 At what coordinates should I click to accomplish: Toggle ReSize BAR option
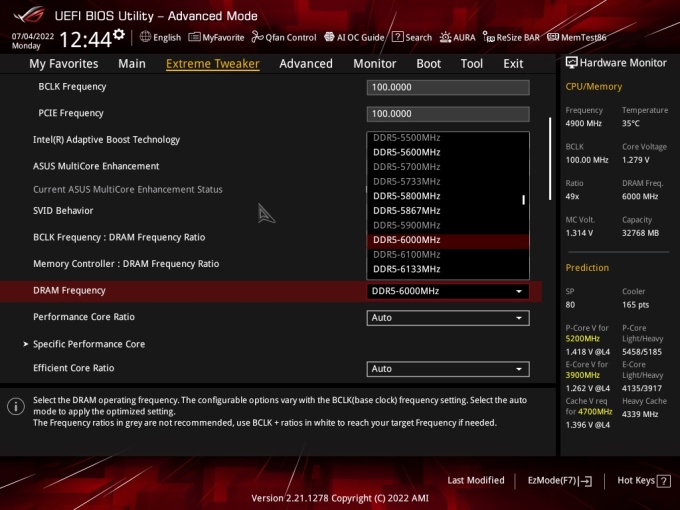click(x=511, y=37)
